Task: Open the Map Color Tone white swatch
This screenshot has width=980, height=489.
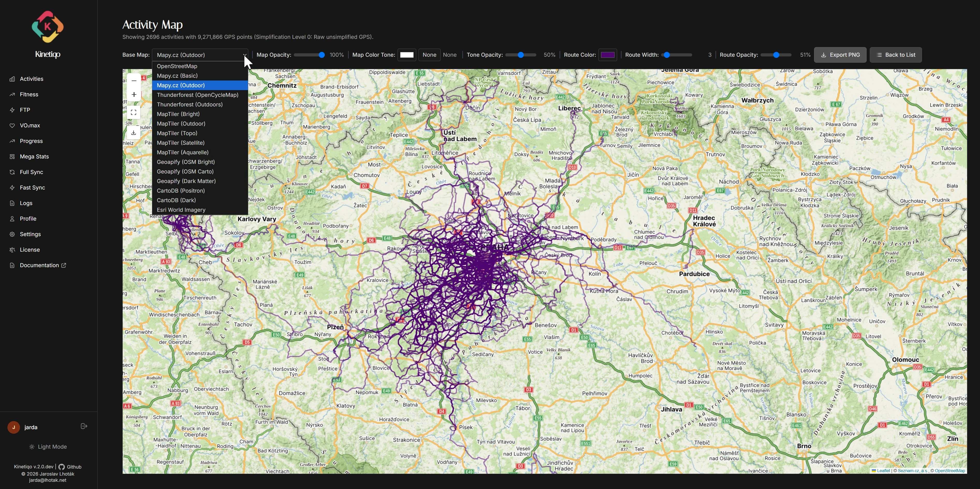Action: [x=407, y=55]
